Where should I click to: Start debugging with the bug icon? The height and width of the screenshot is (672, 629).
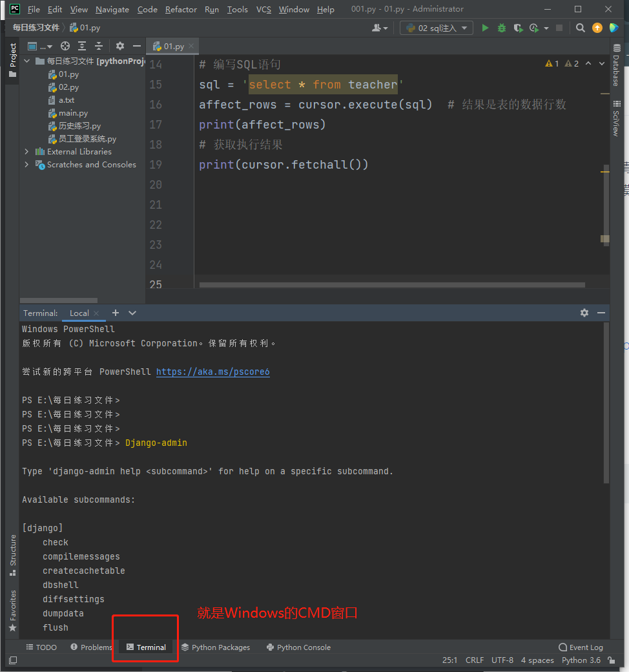(x=501, y=28)
